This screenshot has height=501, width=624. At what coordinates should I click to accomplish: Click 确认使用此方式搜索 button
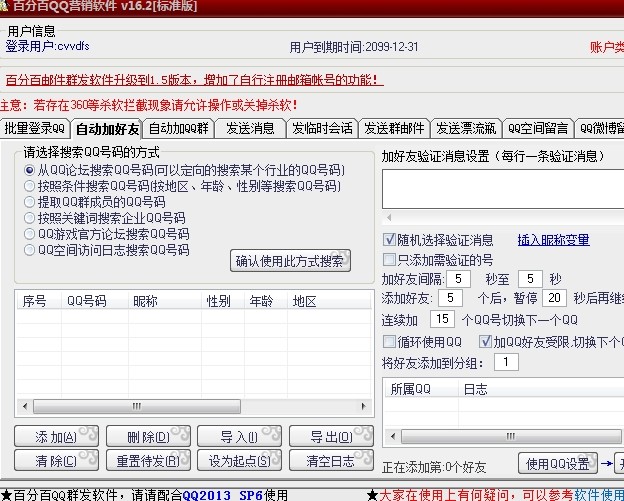tap(290, 261)
